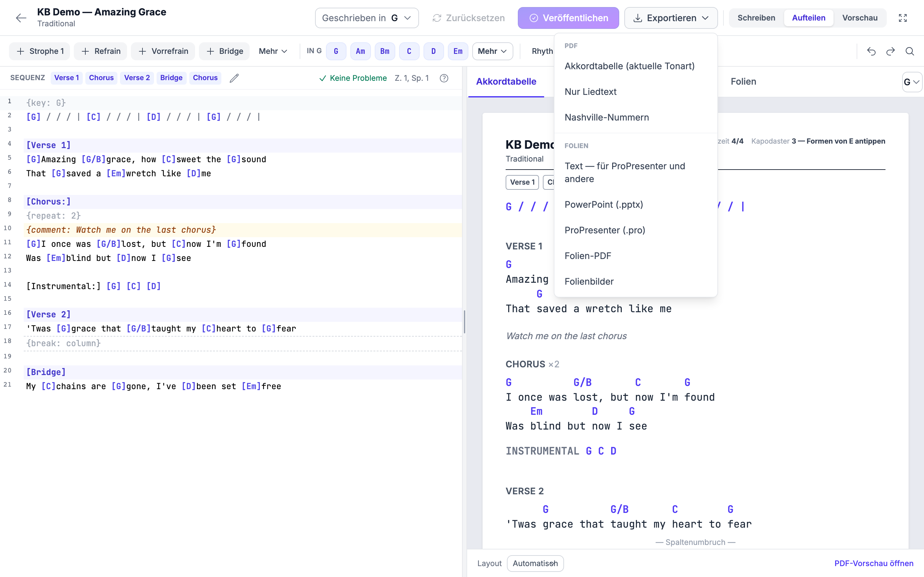Open the Geschrieben in G key dropdown
Viewport: 924px width, 577px height.
pyautogui.click(x=366, y=18)
